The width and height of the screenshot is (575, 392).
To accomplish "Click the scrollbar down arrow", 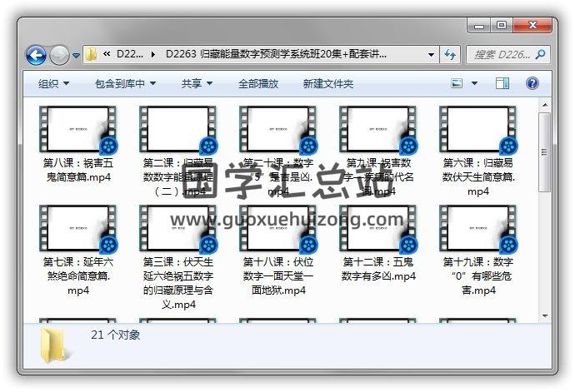I will 545,315.
